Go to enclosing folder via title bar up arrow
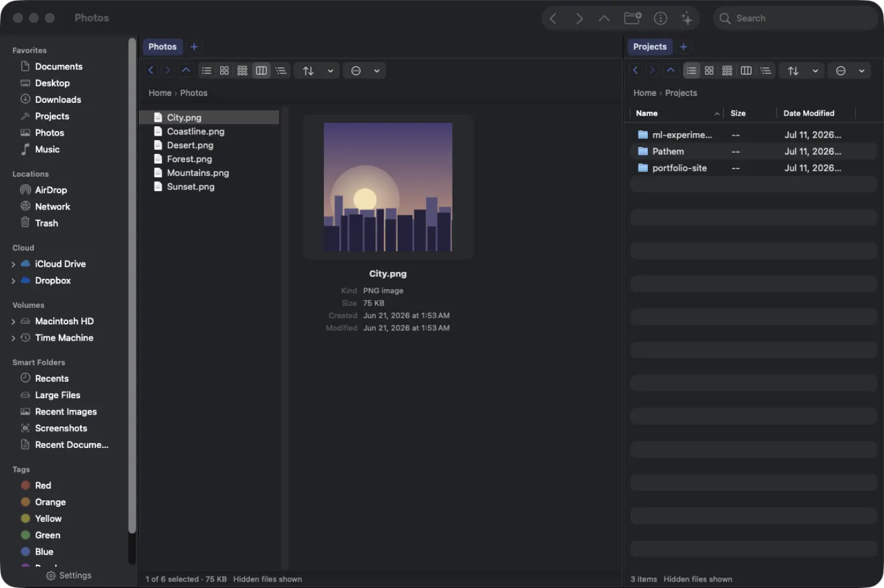The image size is (884, 588). pos(604,18)
